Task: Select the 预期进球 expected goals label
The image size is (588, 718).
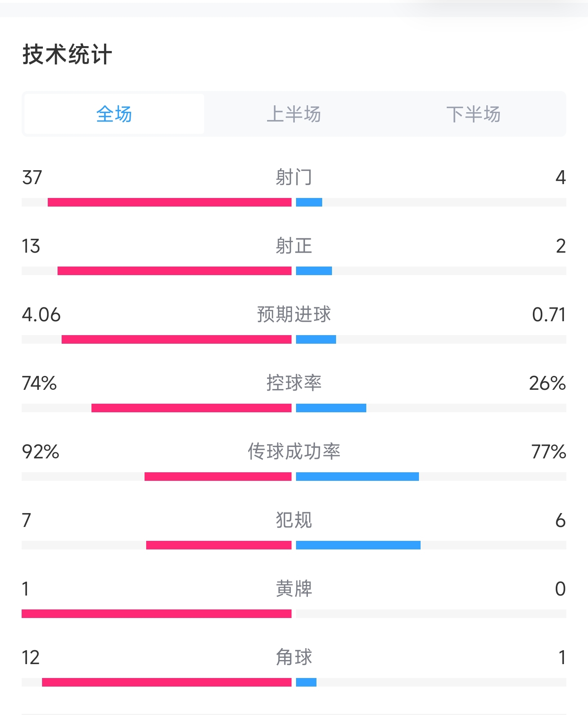Action: click(294, 315)
